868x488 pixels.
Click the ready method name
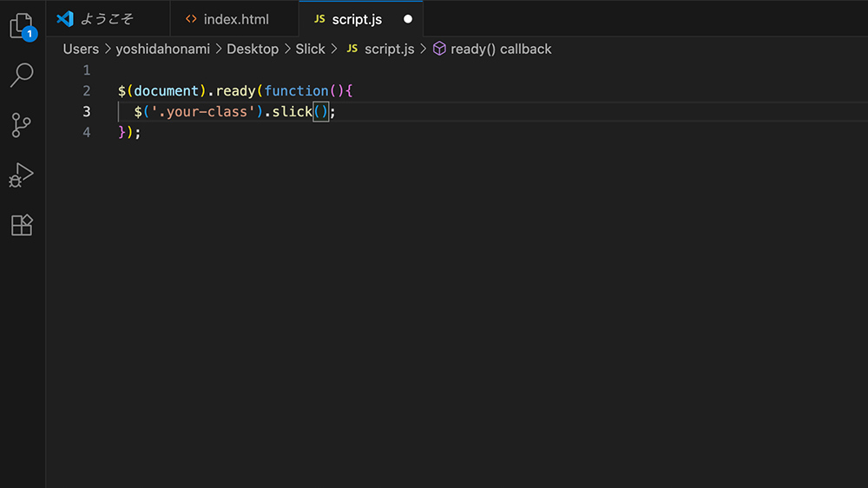click(235, 91)
